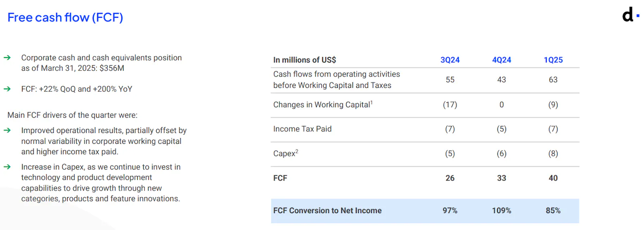Click the blue FCF Conversion to Net Income row

(425, 211)
